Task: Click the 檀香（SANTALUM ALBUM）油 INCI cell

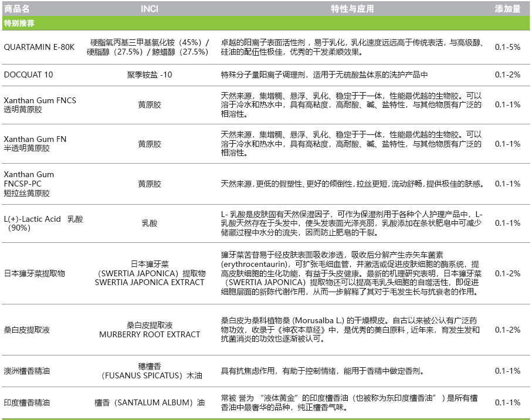Action: click(150, 402)
